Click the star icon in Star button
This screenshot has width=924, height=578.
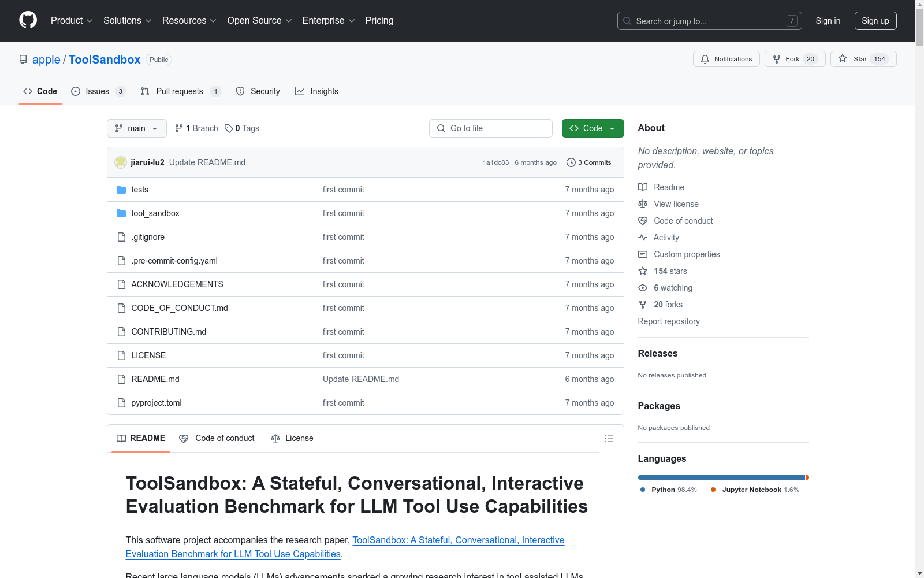[843, 58]
